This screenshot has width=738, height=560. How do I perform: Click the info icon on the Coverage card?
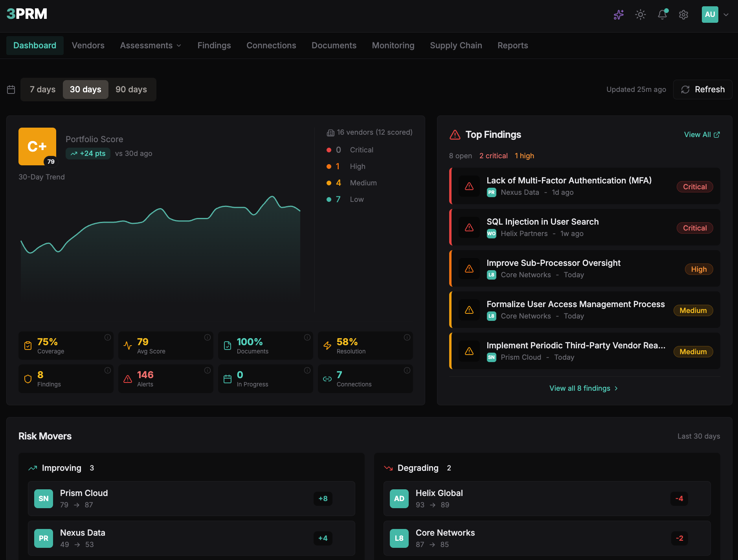[x=108, y=337]
